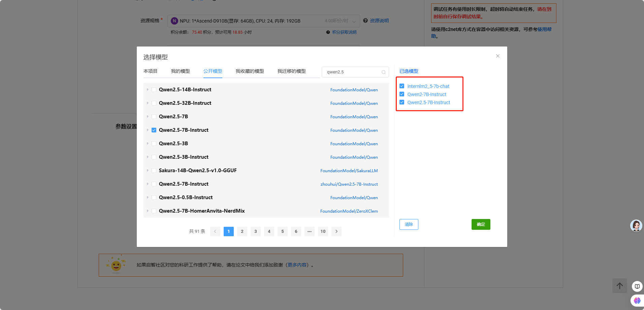The width and height of the screenshot is (644, 310).
Task: Go to page 3 of results
Action: [255, 231]
